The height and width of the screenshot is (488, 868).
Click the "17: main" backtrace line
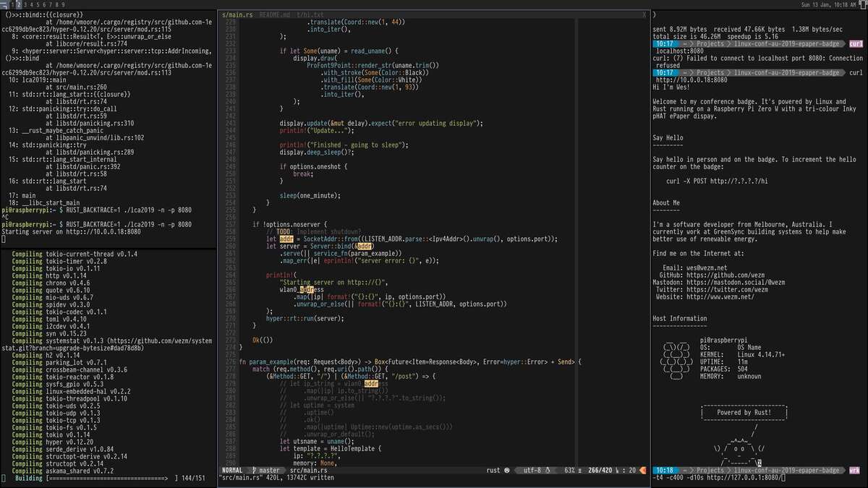tap(23, 195)
